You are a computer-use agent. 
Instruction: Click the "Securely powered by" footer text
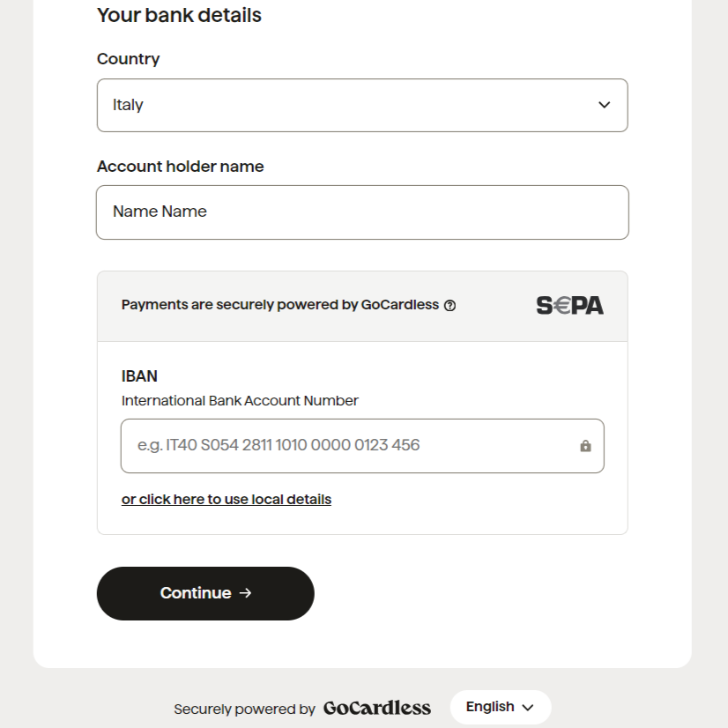tap(244, 709)
